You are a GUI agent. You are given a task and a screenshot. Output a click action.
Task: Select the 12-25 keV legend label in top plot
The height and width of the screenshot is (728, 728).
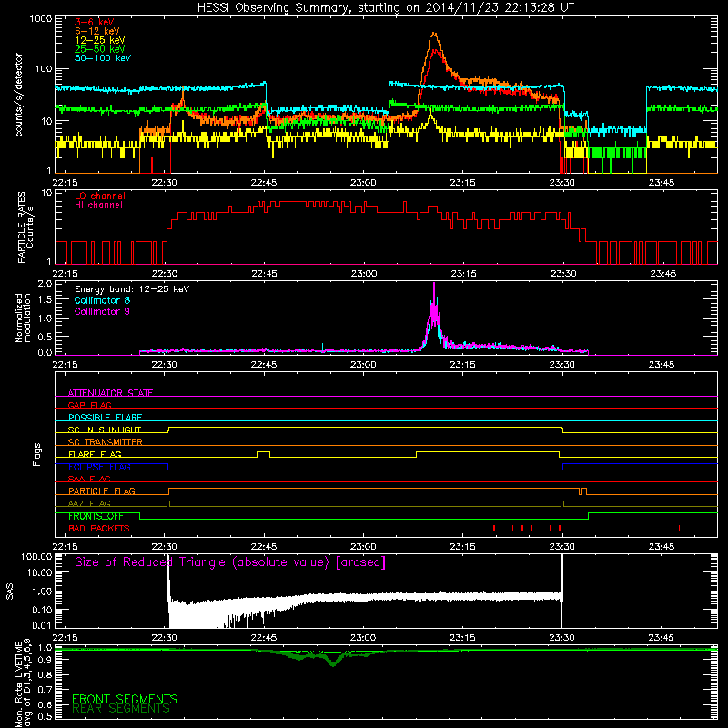(100, 40)
